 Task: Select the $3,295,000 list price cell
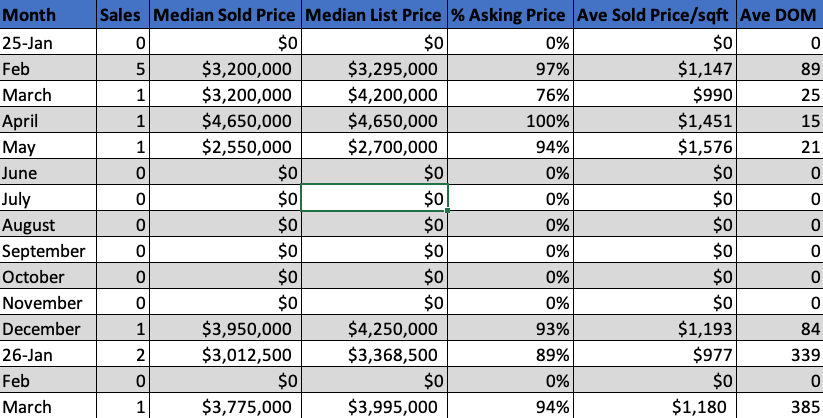click(x=375, y=69)
